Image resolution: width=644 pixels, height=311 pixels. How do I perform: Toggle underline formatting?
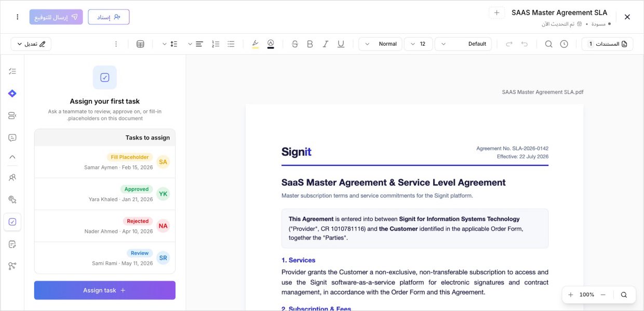pyautogui.click(x=341, y=44)
